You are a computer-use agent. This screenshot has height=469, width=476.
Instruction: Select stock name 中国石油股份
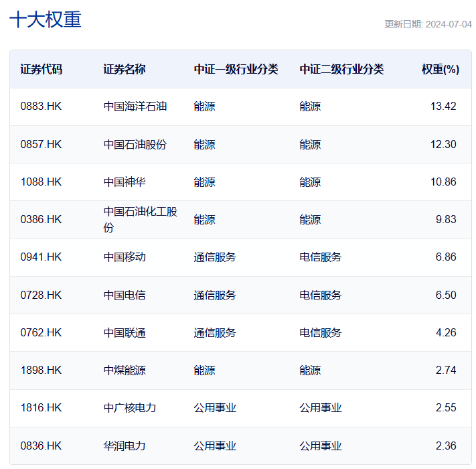tap(135, 144)
